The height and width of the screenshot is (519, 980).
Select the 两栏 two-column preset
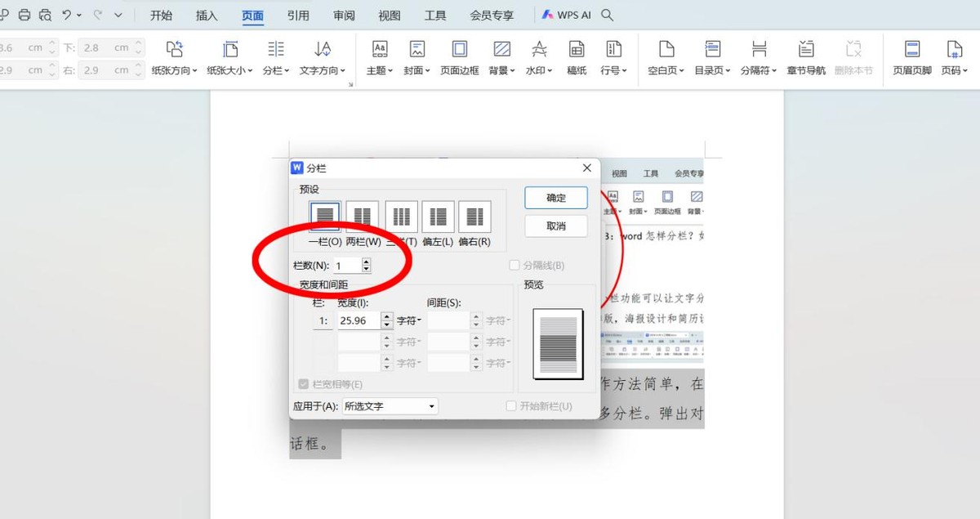(363, 217)
